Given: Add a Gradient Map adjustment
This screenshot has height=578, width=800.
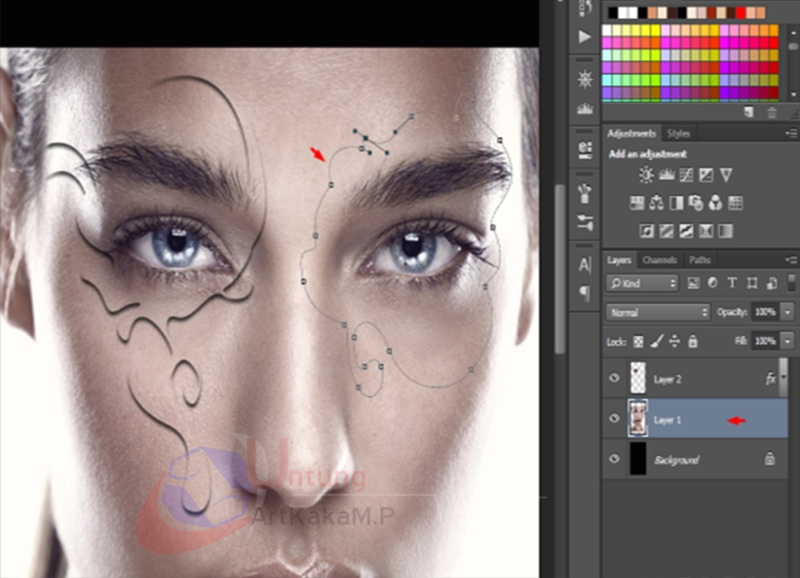Looking at the screenshot, I should [x=726, y=231].
